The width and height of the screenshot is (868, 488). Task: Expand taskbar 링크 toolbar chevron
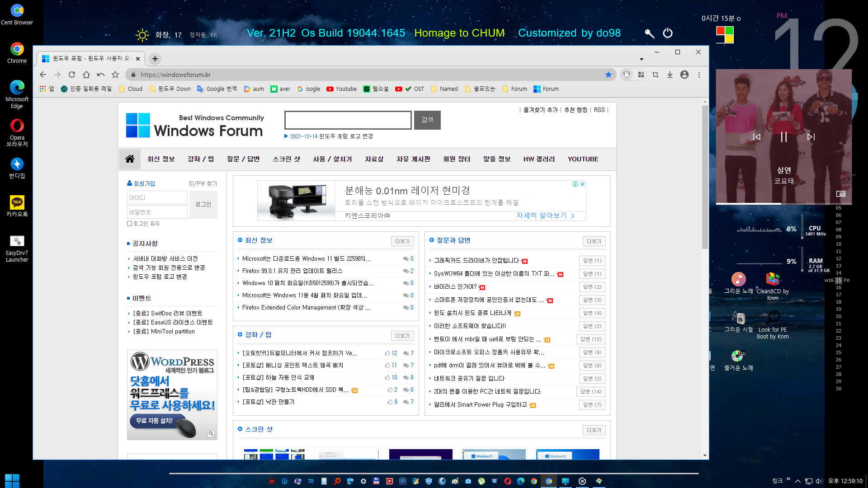coord(788,479)
